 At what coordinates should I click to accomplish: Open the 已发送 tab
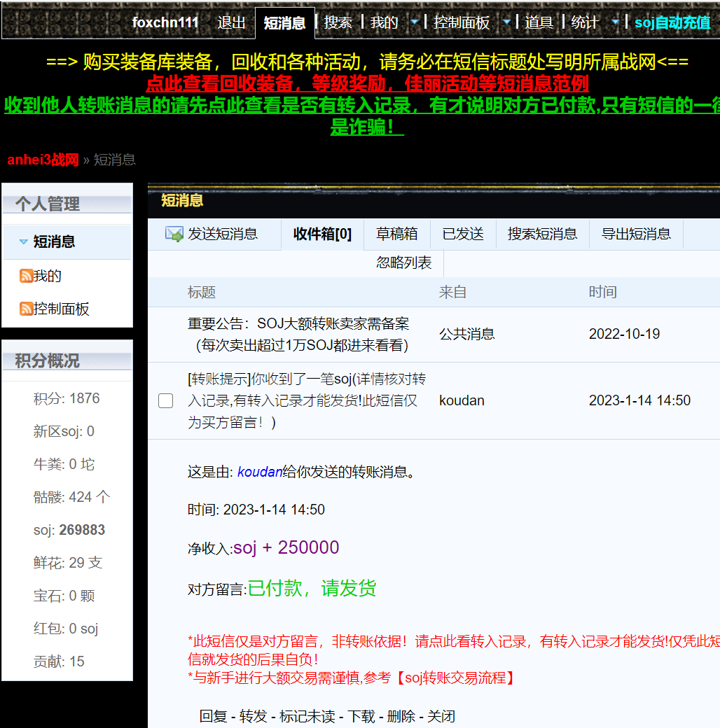pyautogui.click(x=463, y=234)
